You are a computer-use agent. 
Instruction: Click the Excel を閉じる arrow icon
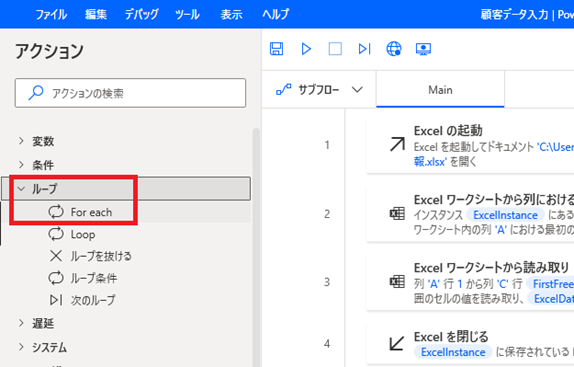click(x=397, y=343)
